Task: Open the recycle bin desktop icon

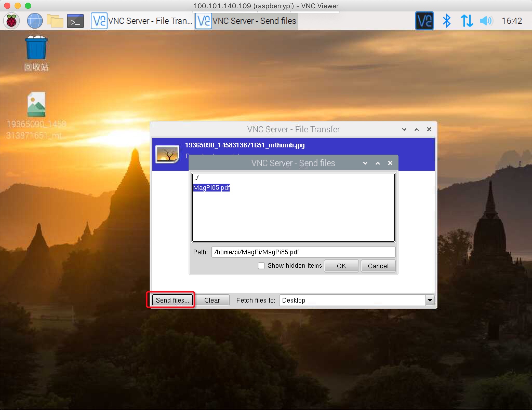Action: (36, 48)
